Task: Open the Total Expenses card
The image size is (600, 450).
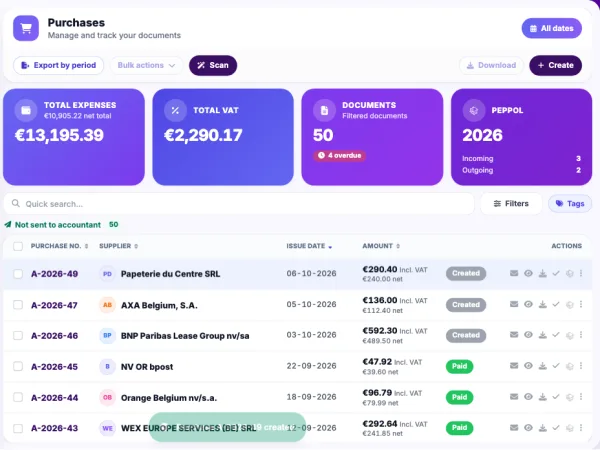Action: point(74,137)
